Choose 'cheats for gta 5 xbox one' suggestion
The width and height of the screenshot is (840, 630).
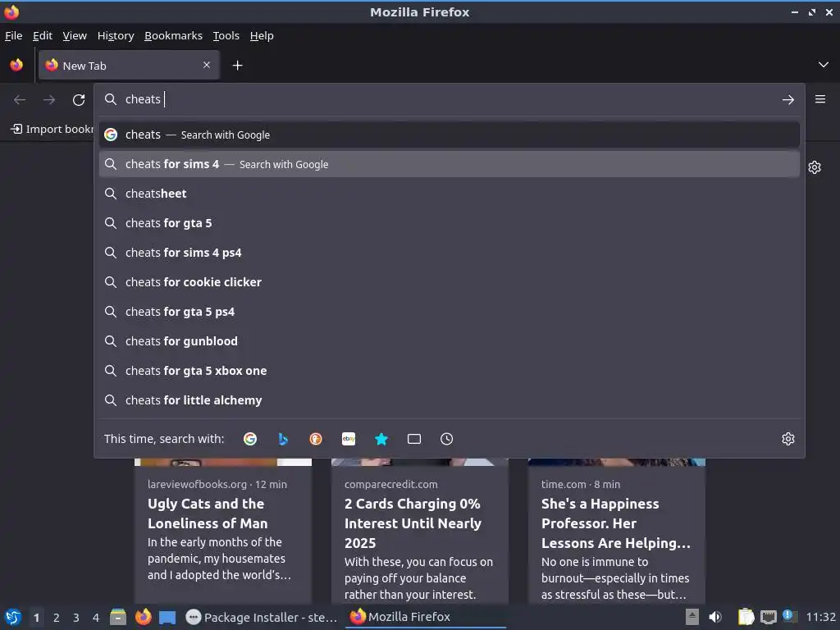click(450, 371)
